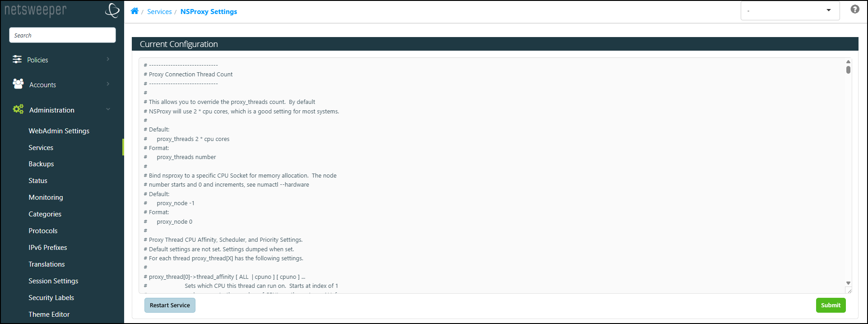
Task: Focus the sidebar Search field
Action: click(x=62, y=35)
